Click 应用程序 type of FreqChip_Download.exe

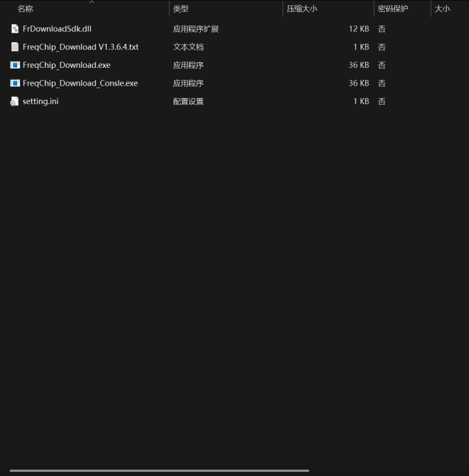pos(188,65)
